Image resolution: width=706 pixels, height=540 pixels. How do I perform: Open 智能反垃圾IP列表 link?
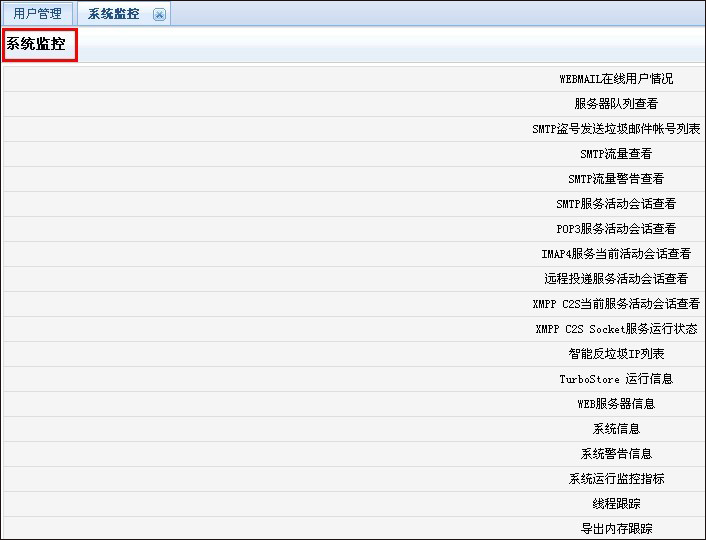pyautogui.click(x=616, y=354)
